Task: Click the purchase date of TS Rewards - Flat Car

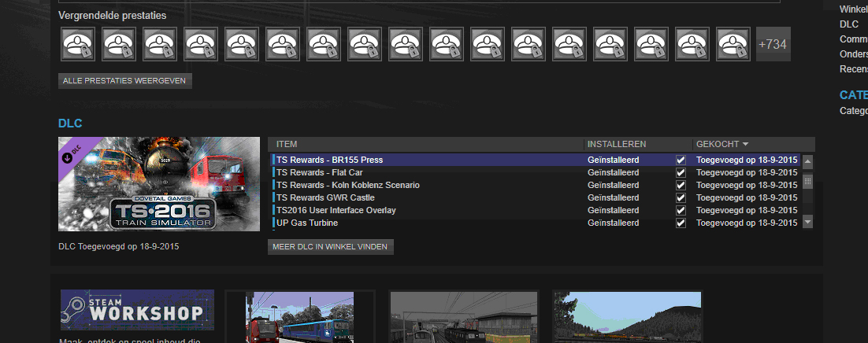Action: coord(747,172)
